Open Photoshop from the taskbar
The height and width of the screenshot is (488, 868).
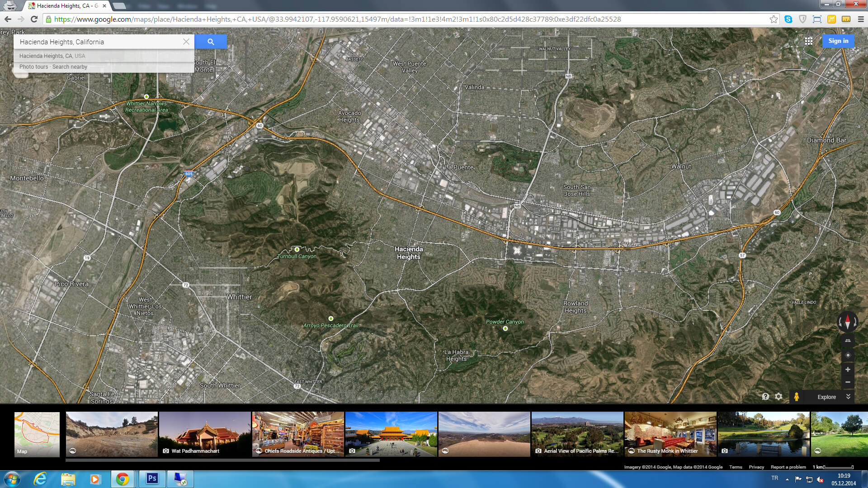(152, 479)
